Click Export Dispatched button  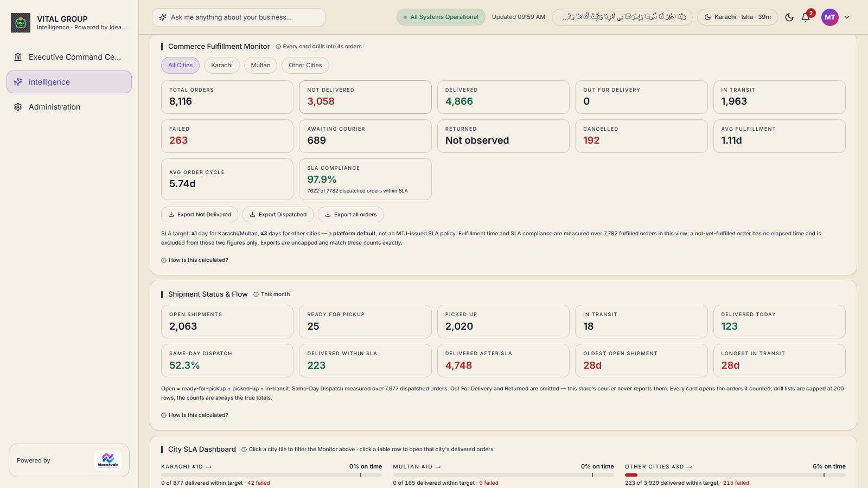[278, 215]
